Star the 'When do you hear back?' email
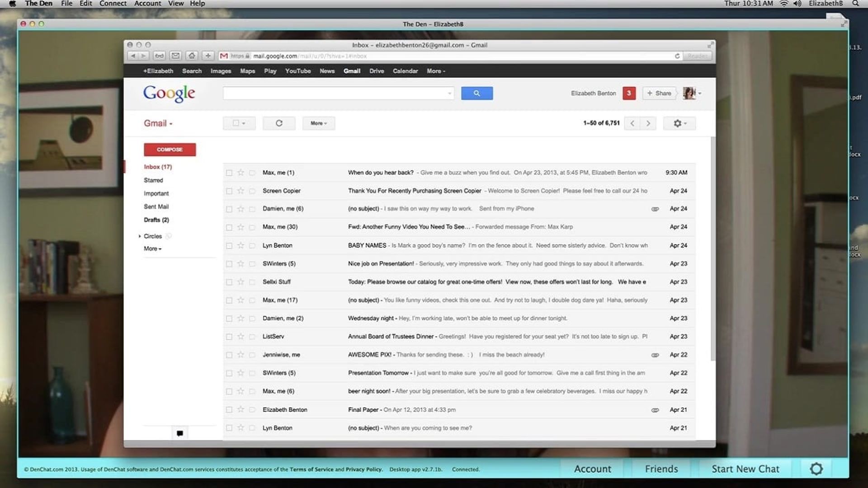This screenshot has height=488, width=868. tap(241, 173)
